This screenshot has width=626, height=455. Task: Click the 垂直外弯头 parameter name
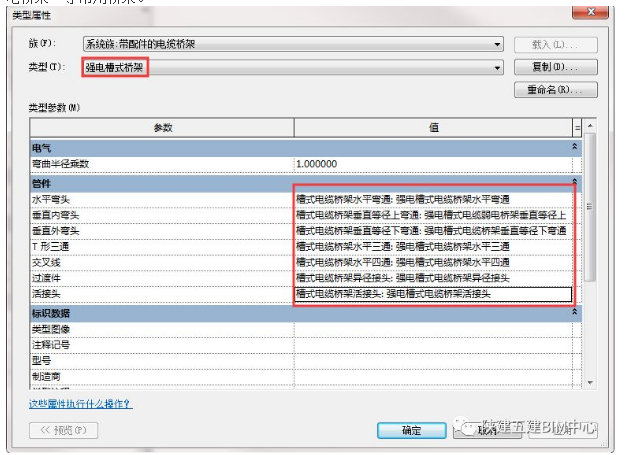(55, 231)
